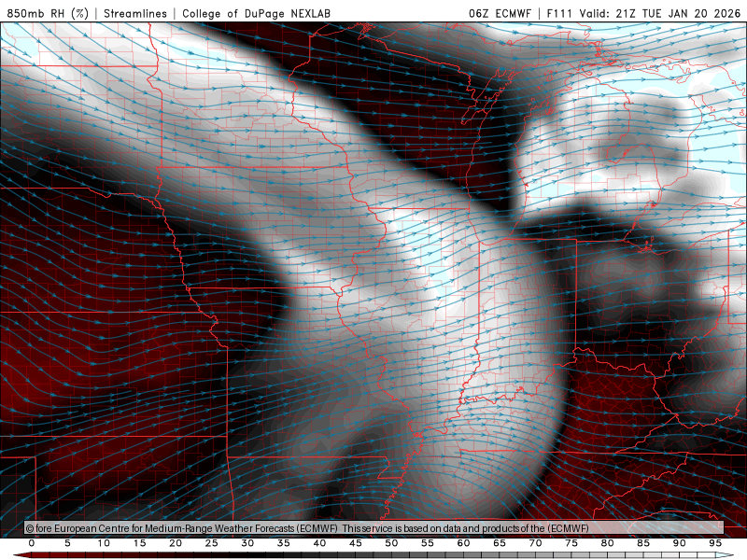The image size is (747, 560).
Task: Click the colorbar tick label '35'
Action: click(284, 543)
